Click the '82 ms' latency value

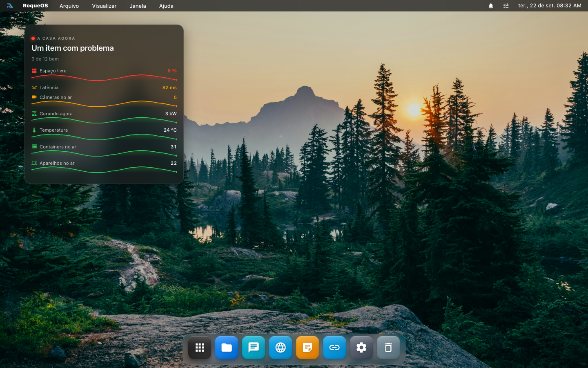(x=169, y=88)
